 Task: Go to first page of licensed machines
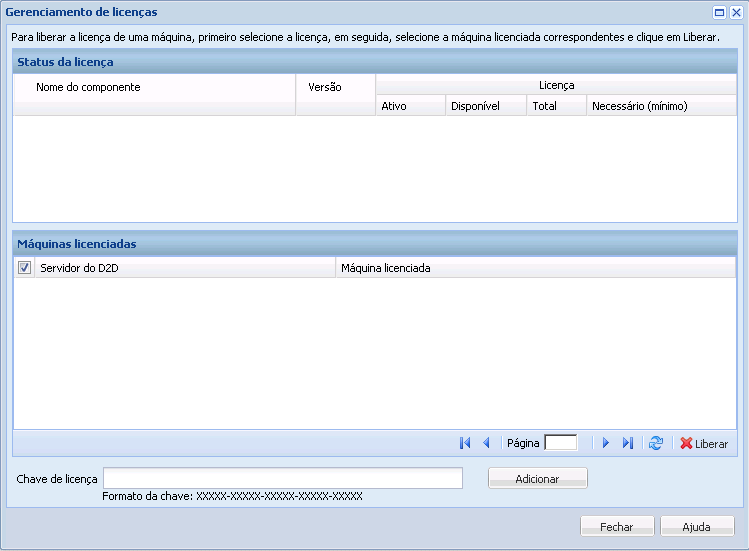pos(465,443)
